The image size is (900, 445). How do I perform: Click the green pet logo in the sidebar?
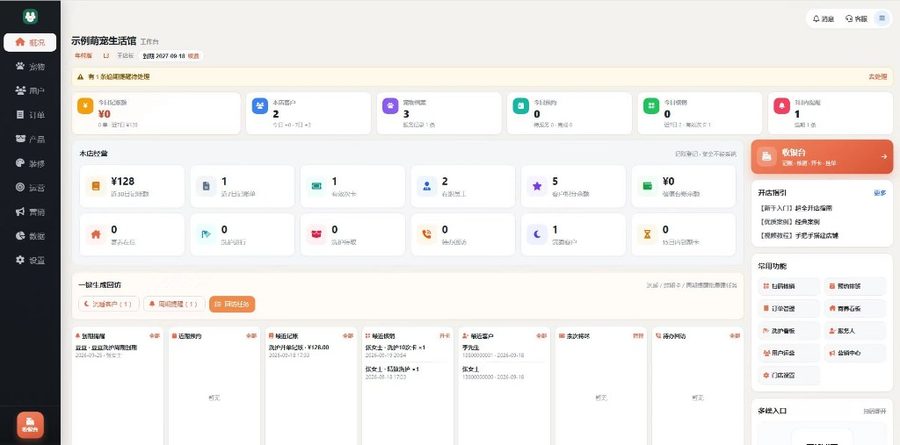30,17
